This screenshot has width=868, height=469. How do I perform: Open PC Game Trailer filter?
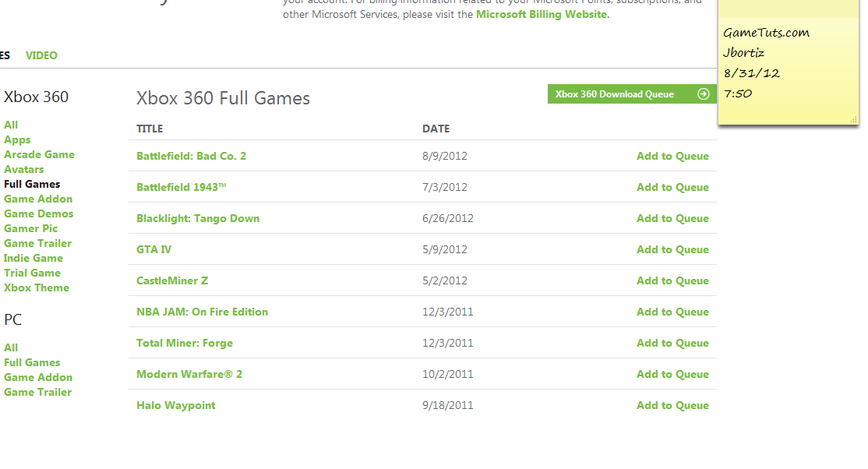[x=37, y=392]
